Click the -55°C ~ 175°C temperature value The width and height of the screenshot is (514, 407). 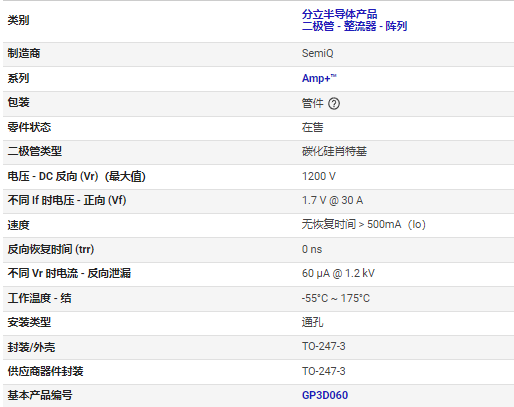(x=336, y=298)
